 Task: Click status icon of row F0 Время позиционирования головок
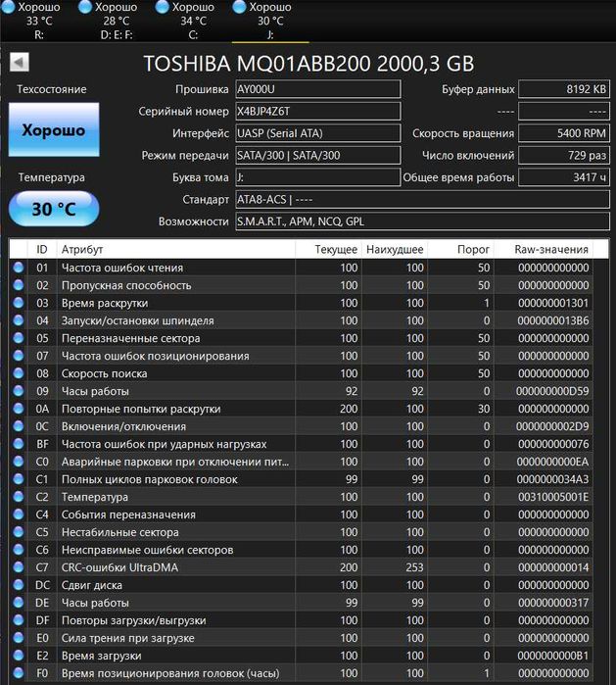point(19,673)
